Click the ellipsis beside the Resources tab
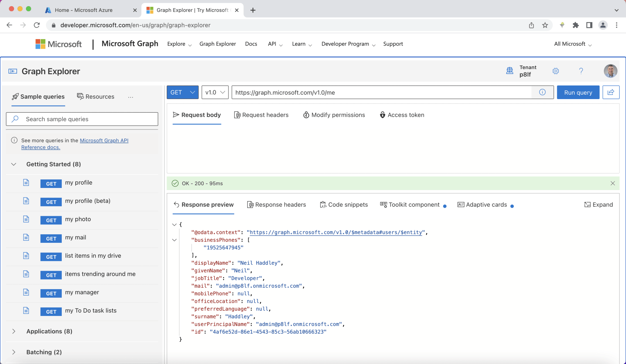 tap(131, 97)
